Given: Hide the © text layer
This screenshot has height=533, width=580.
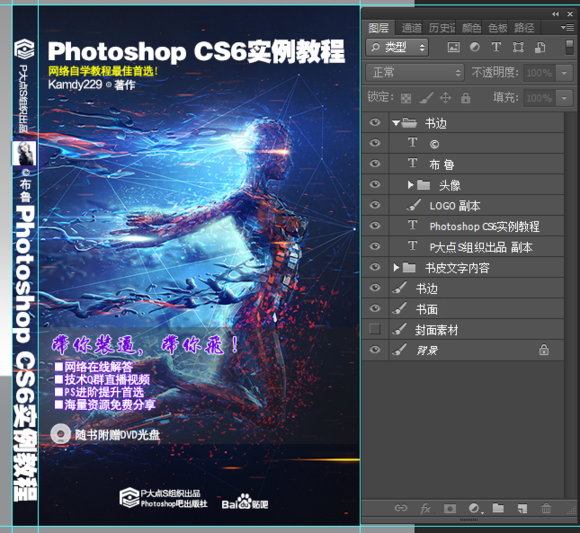Looking at the screenshot, I should pos(375,143).
